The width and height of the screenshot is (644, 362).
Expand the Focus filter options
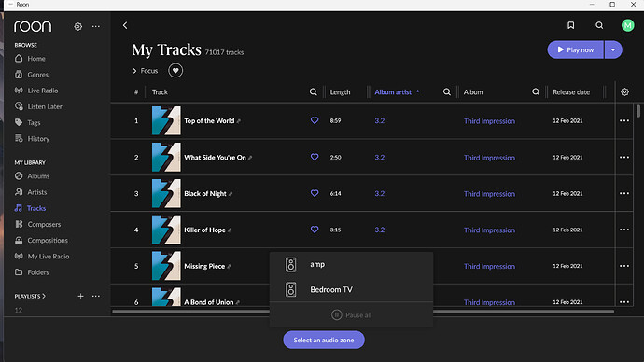click(145, 71)
